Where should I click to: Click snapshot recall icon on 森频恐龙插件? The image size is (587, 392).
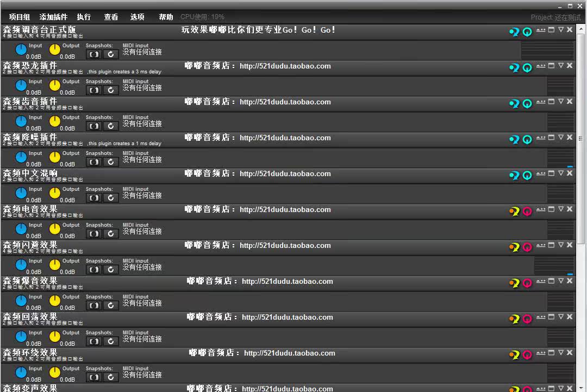click(110, 89)
